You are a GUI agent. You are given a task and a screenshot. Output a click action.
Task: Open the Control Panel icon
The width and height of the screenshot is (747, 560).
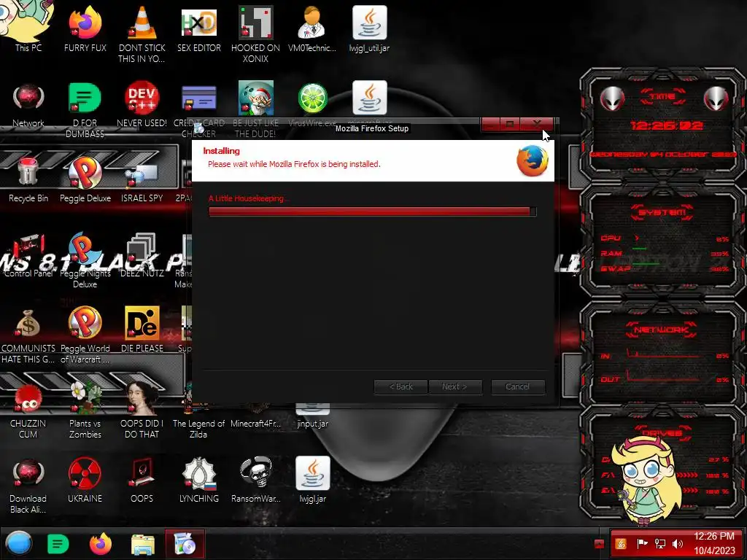coord(28,254)
